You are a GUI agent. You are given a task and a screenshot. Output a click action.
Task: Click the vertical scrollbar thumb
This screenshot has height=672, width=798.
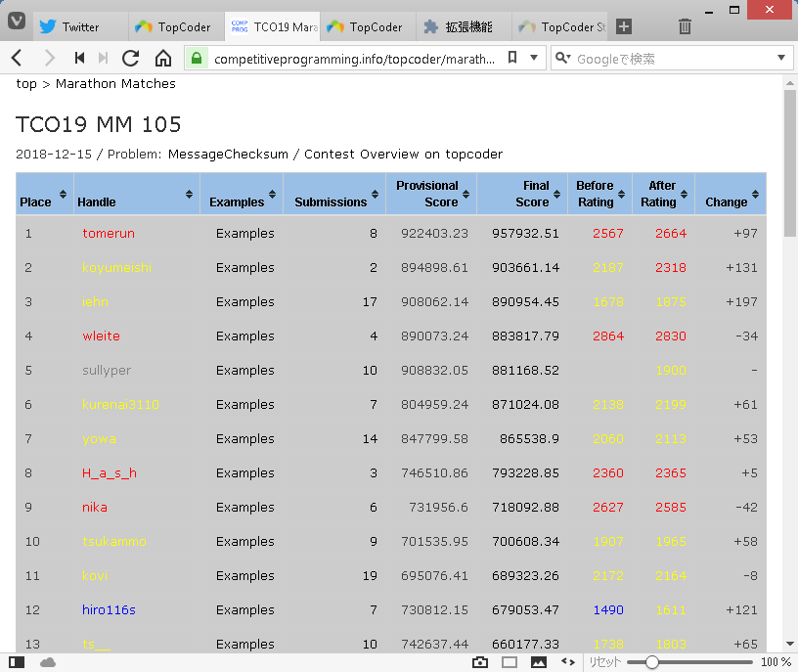[x=790, y=163]
